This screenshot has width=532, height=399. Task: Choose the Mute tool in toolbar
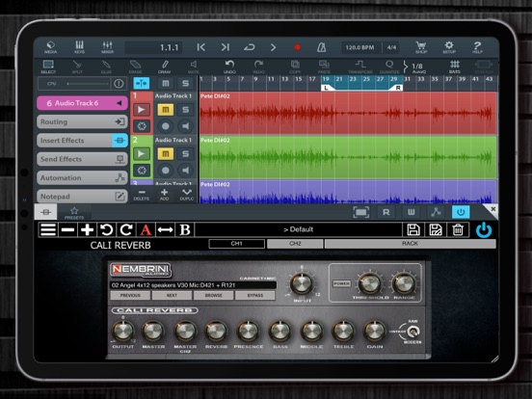pyautogui.click(x=194, y=66)
